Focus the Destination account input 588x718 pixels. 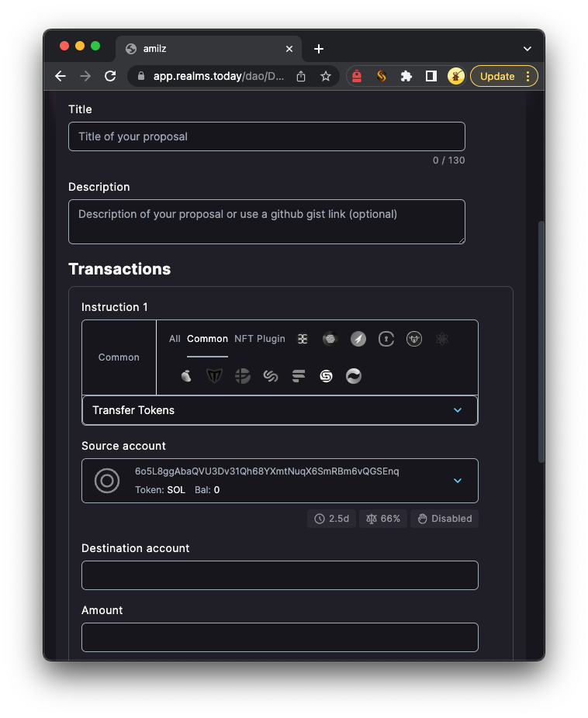point(280,575)
